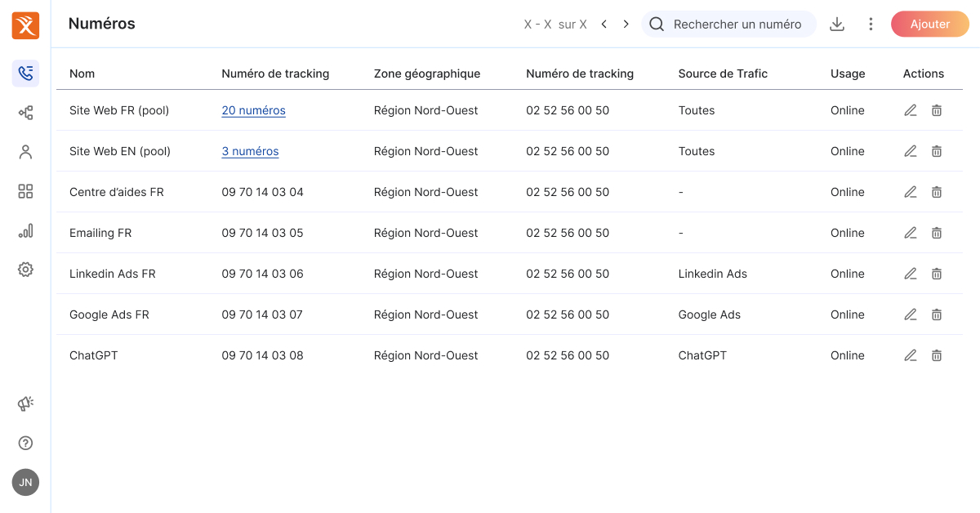This screenshot has height=513, width=980.
Task: Open the three-dot more options menu
Action: point(871,25)
